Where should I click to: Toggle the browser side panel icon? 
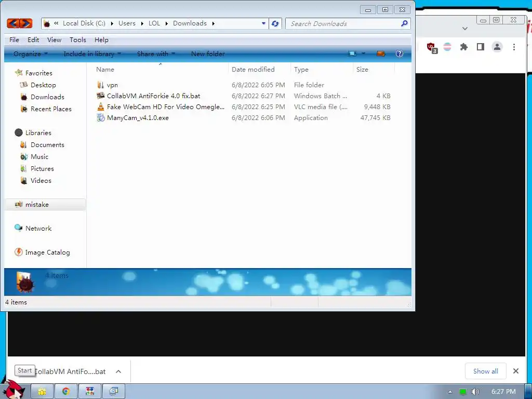click(481, 47)
